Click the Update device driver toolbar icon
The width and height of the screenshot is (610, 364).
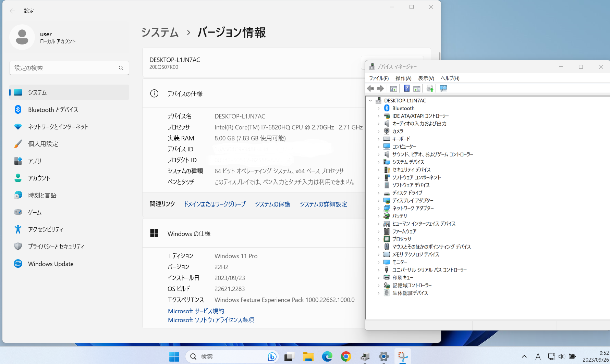[430, 89]
